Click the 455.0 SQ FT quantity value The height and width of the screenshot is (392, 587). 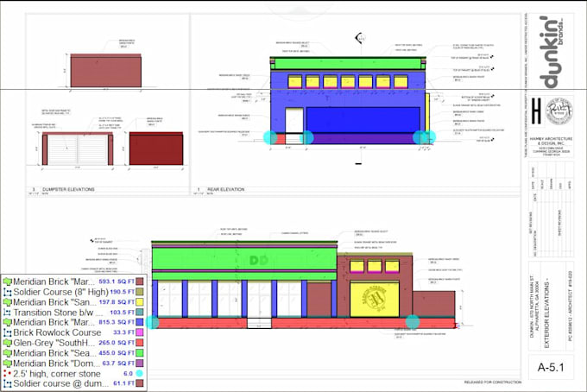[117, 353]
